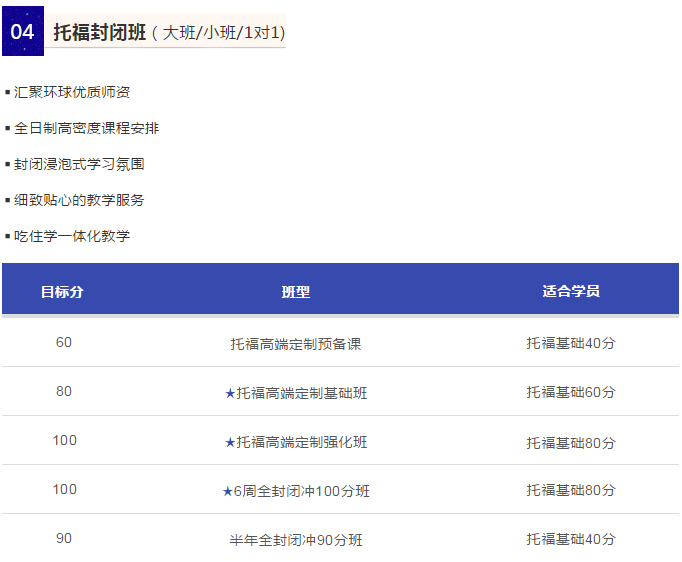
Task: Click the 目标分 column header
Action: click(x=62, y=291)
